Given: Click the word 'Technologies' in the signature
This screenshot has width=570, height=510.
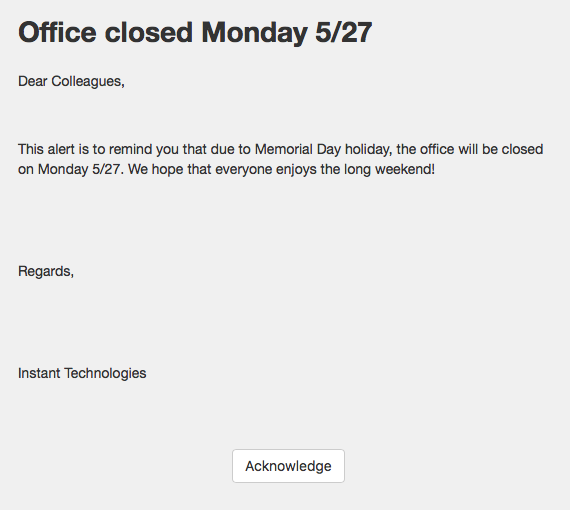Looking at the screenshot, I should [x=105, y=373].
